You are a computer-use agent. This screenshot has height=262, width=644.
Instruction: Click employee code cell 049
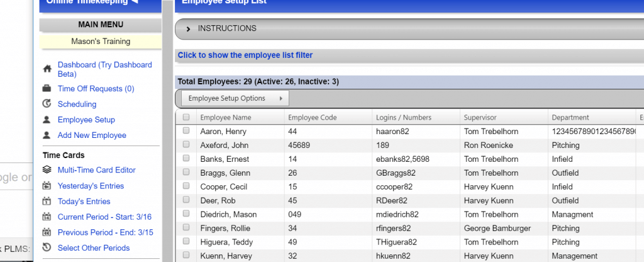pos(294,214)
